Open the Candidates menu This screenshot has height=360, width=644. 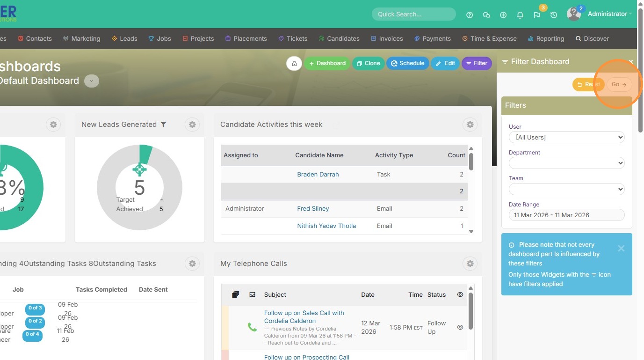click(x=339, y=38)
